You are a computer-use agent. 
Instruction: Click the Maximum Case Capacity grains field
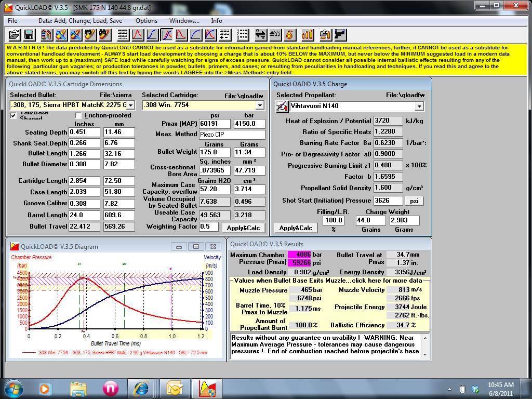click(x=215, y=189)
